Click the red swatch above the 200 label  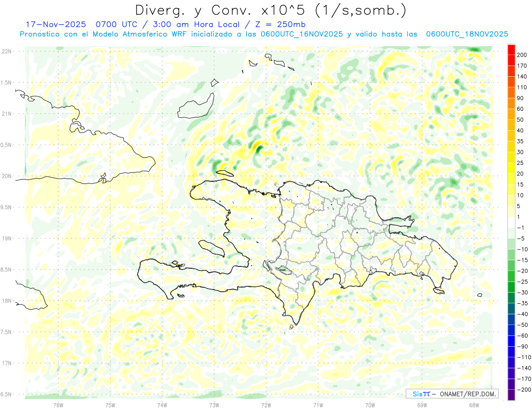[511, 49]
